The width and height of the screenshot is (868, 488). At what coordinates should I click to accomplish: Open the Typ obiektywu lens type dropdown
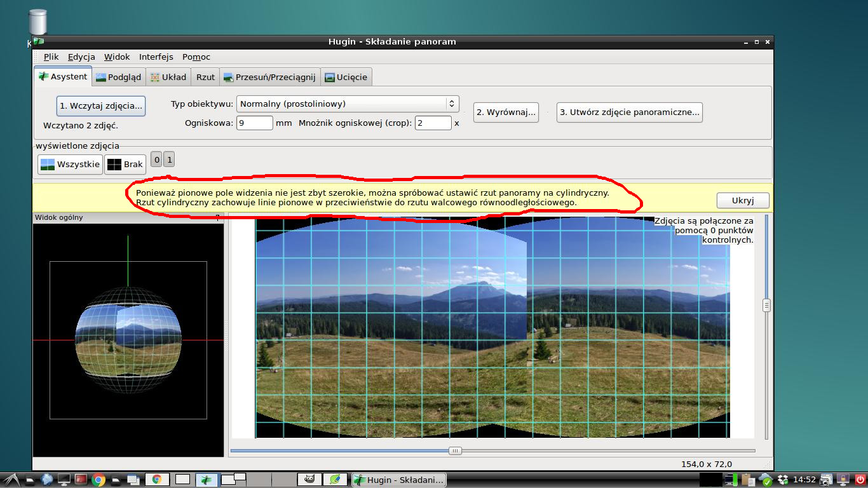348,104
